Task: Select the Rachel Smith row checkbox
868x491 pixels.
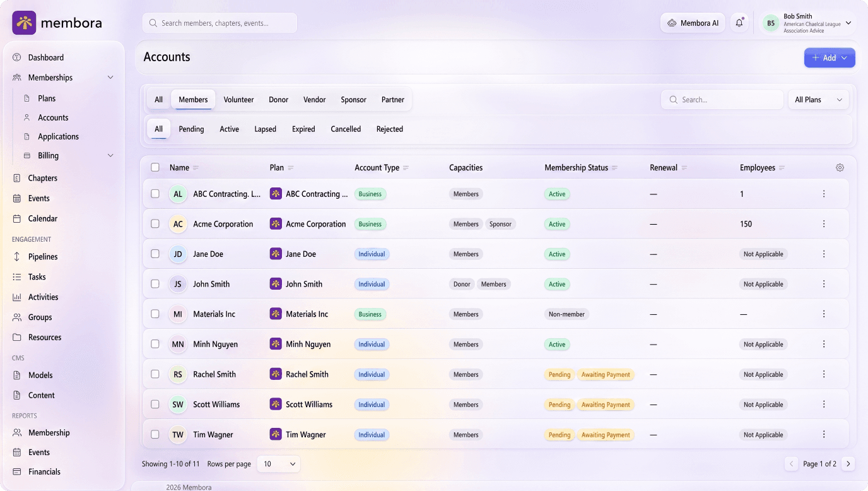Action: click(x=155, y=374)
